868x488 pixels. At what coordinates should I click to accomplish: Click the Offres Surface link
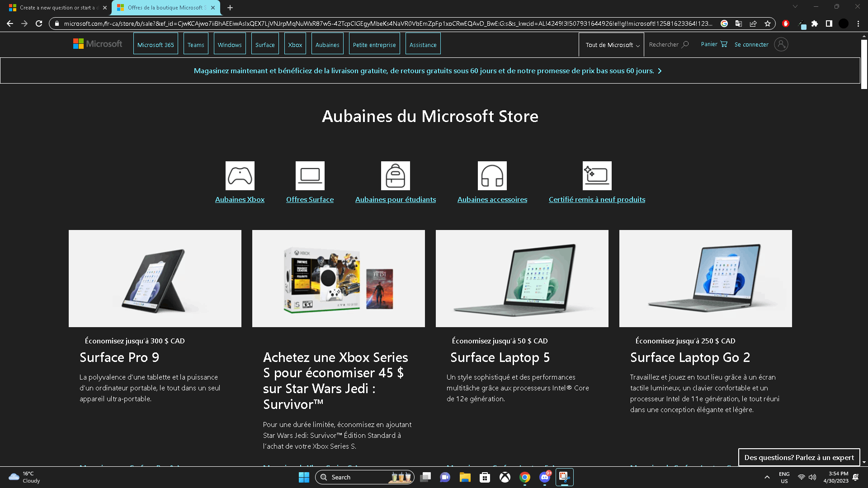coord(310,200)
